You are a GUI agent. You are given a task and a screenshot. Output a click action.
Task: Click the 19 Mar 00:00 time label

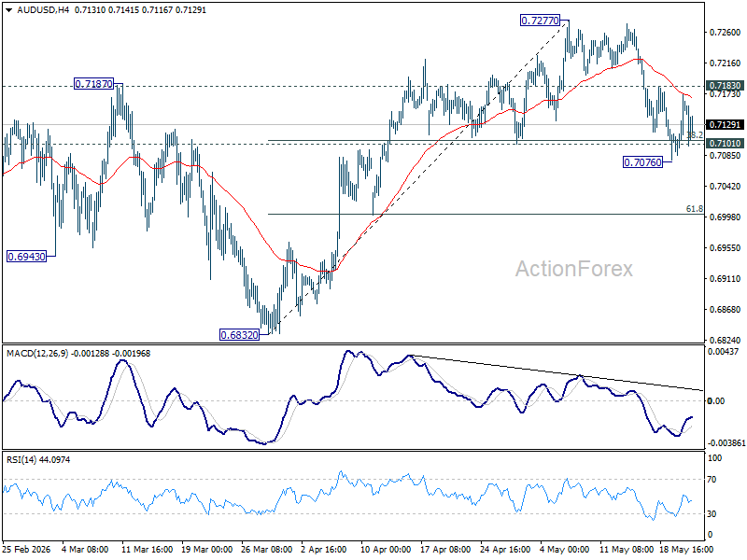[206, 550]
